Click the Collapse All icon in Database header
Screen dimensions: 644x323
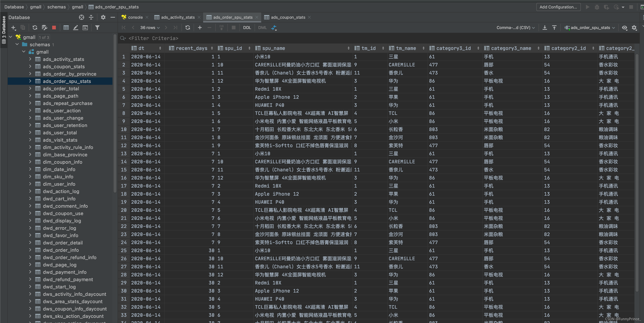[91, 17]
